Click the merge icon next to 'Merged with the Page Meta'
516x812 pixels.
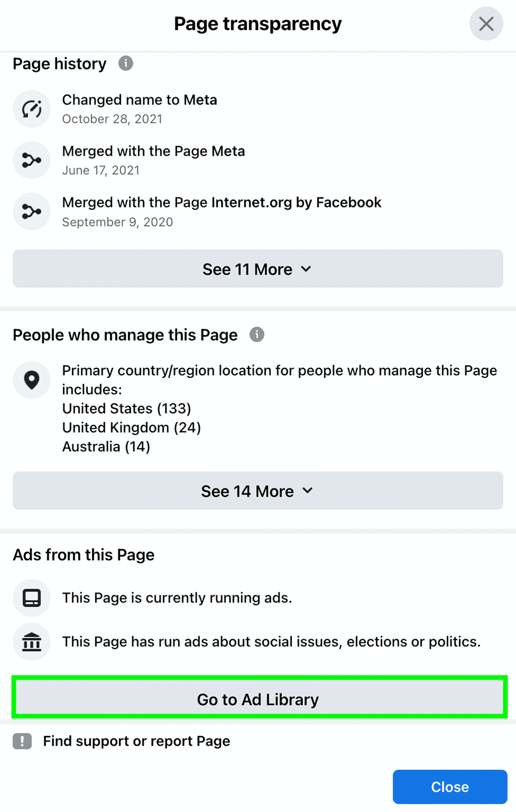[x=32, y=160]
